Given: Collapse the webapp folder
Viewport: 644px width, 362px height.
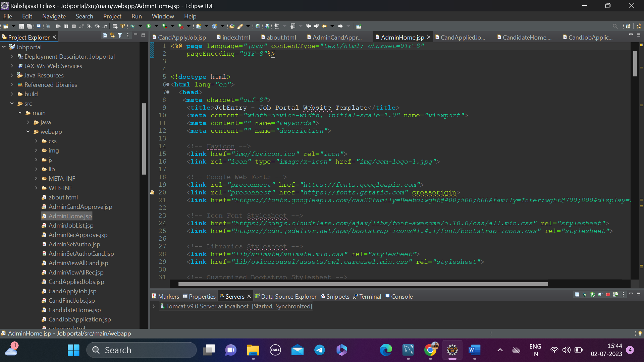Looking at the screenshot, I should [x=28, y=132].
